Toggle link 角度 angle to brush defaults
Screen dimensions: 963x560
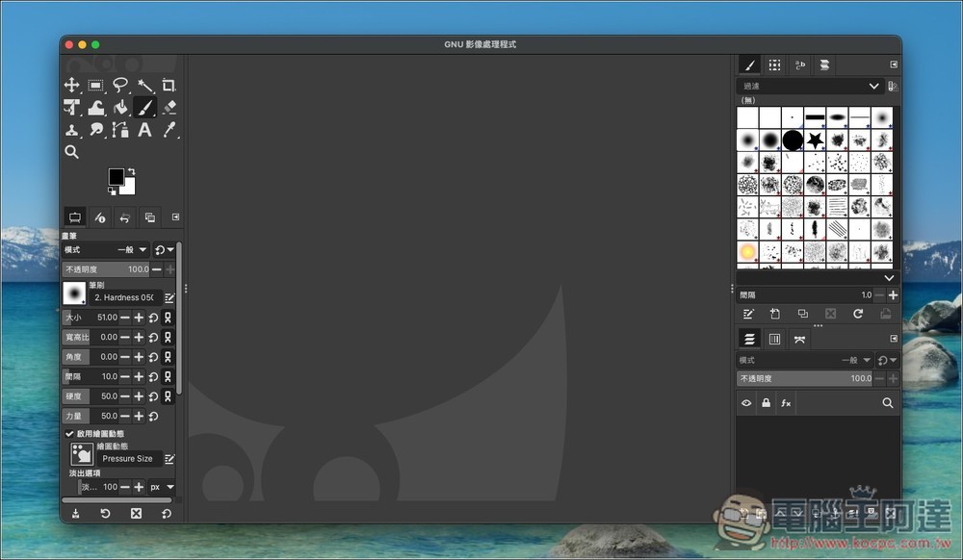click(168, 356)
